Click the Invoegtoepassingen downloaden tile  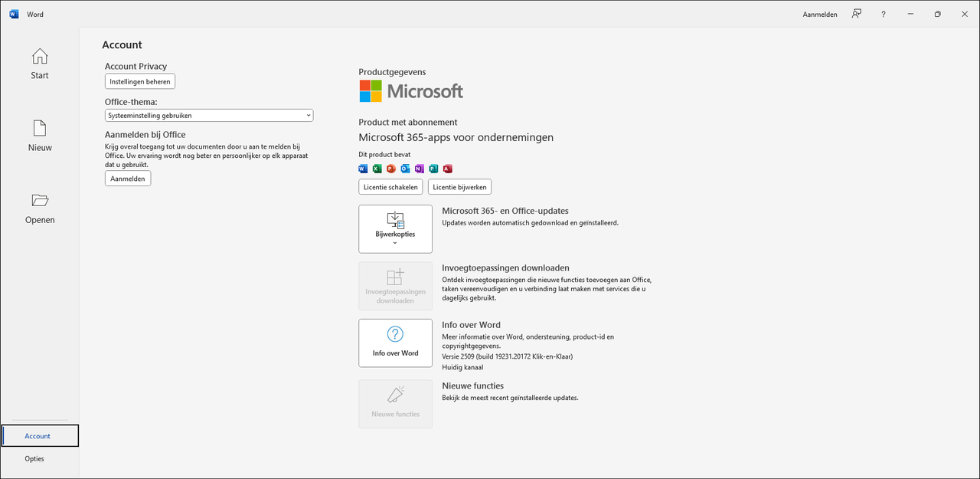tap(395, 286)
